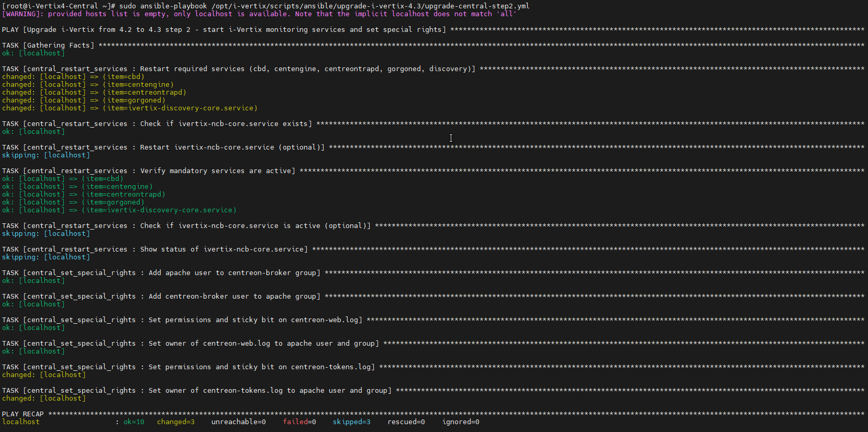
Task: Click the Restart required services task line
Action: (433, 69)
